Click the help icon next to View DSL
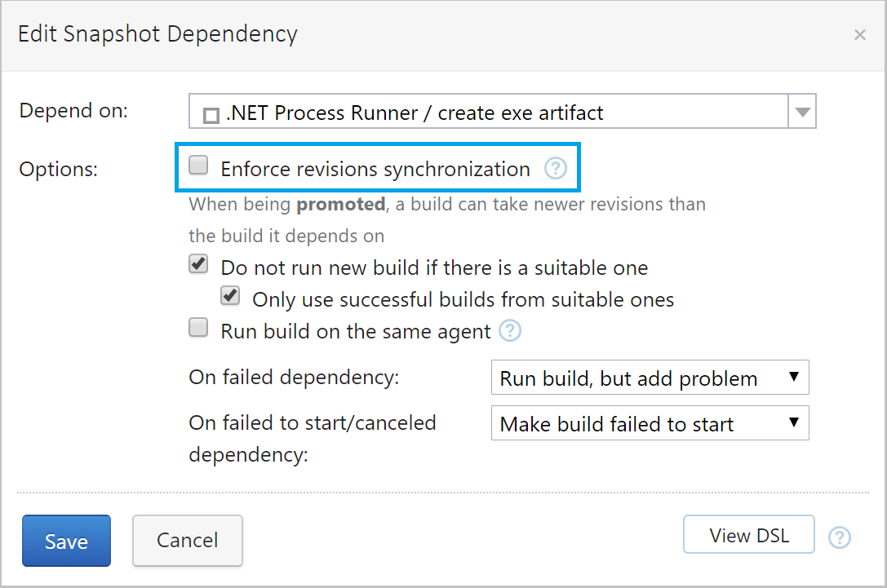887x588 pixels. point(840,537)
